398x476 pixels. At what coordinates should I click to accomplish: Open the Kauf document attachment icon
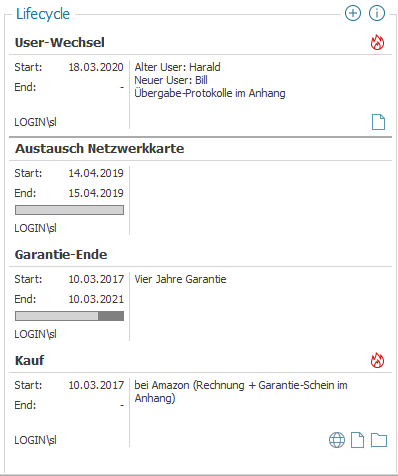coord(357,440)
